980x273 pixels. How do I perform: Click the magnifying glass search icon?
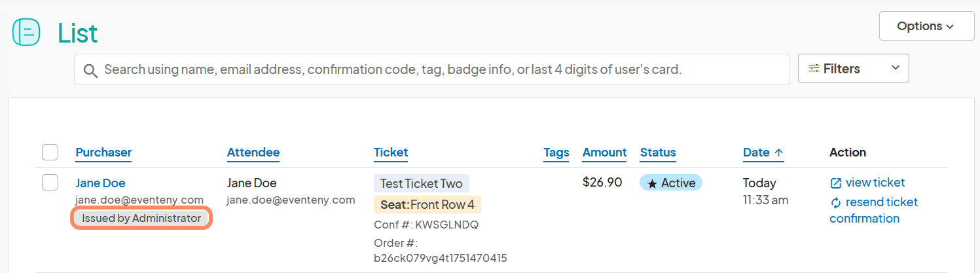(x=90, y=71)
